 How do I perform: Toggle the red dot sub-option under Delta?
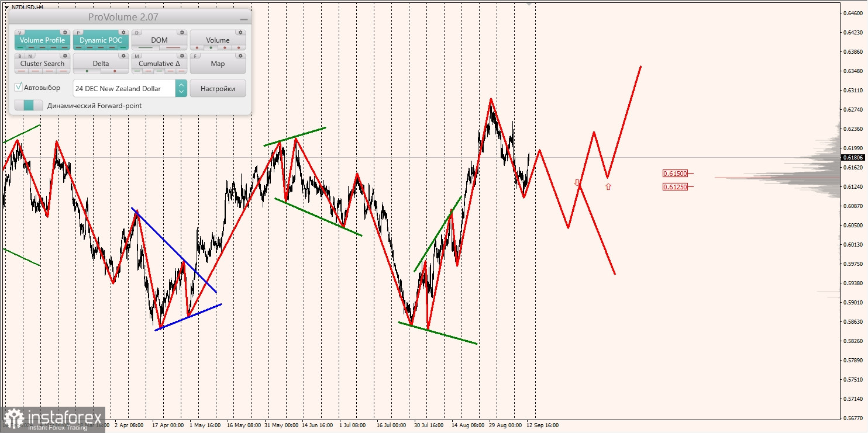click(x=115, y=71)
